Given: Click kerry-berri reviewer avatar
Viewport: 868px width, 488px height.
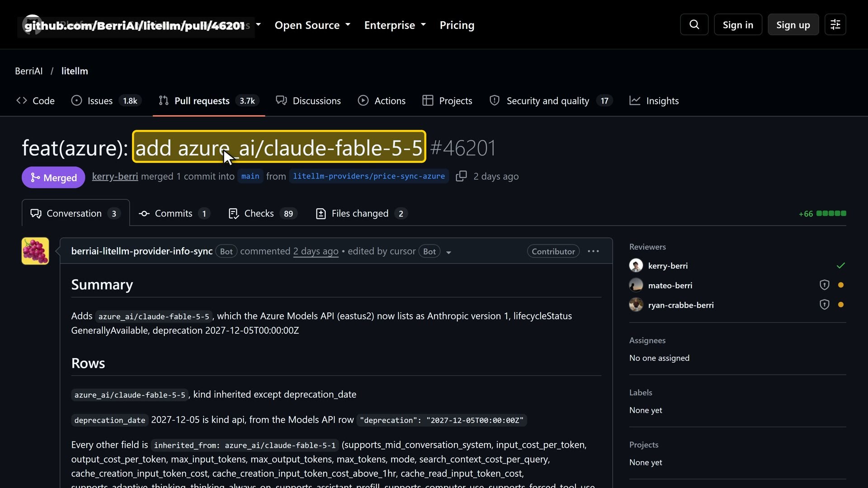Looking at the screenshot, I should click(x=636, y=266).
